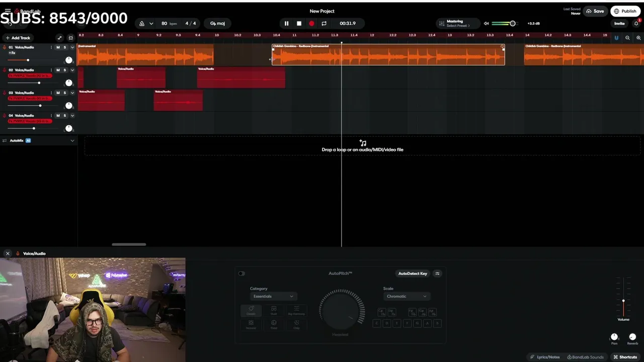Stop playback with the stop button

click(x=299, y=23)
